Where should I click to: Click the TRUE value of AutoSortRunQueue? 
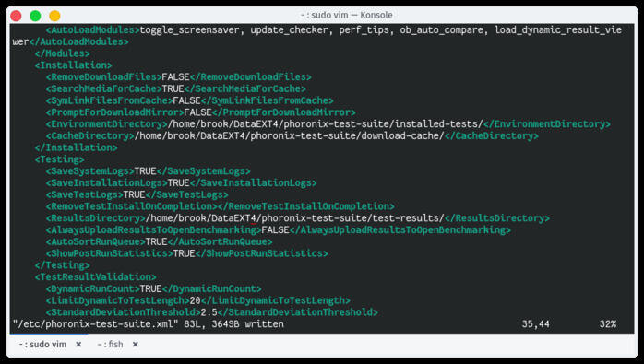(x=157, y=241)
